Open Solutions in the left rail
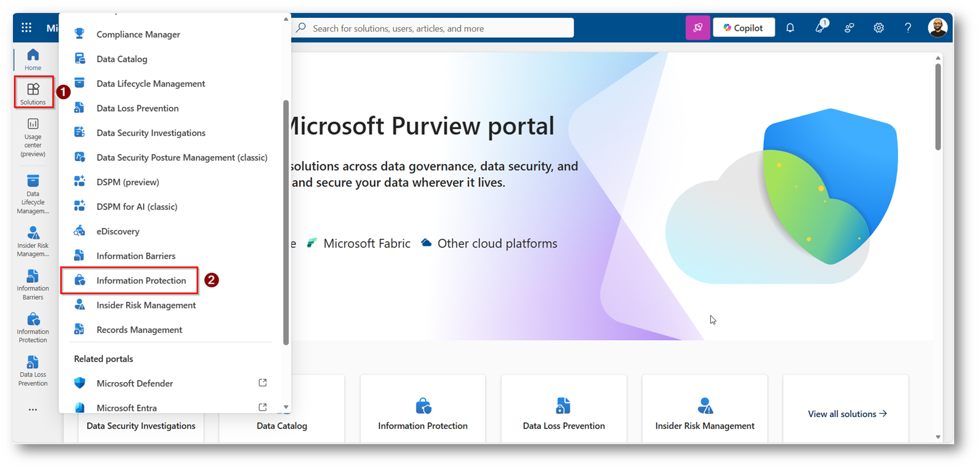 33,93
